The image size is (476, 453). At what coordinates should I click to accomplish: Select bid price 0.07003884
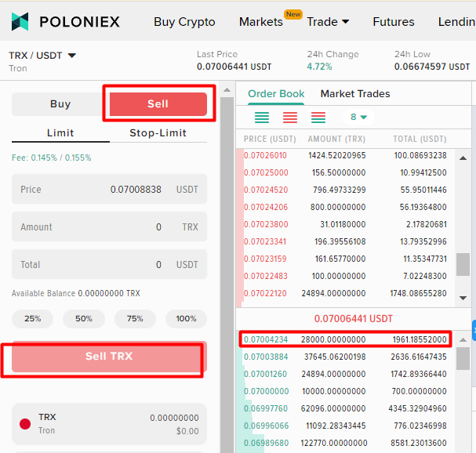point(266,357)
